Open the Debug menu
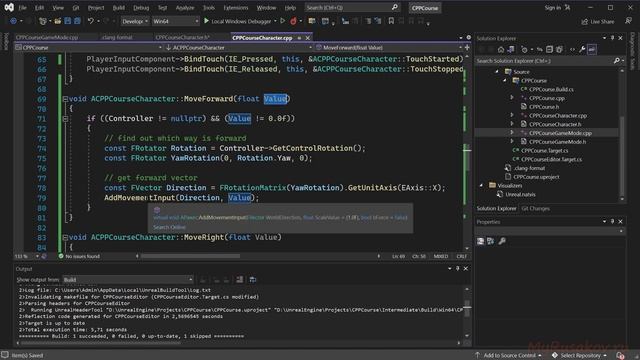The width and height of the screenshot is (640, 360). click(141, 8)
